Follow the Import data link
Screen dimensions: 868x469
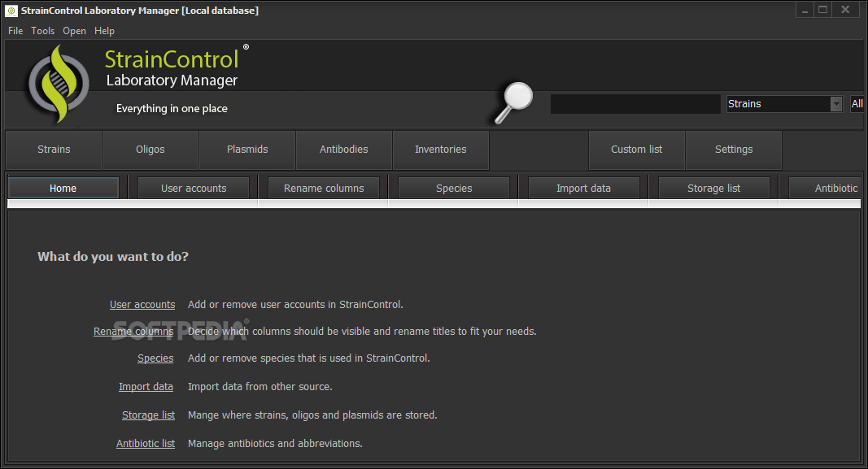click(x=146, y=387)
